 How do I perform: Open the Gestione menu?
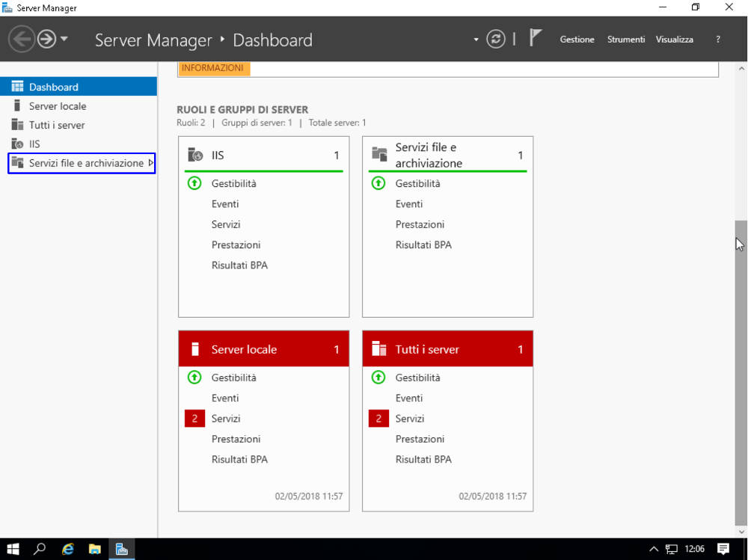click(x=577, y=40)
